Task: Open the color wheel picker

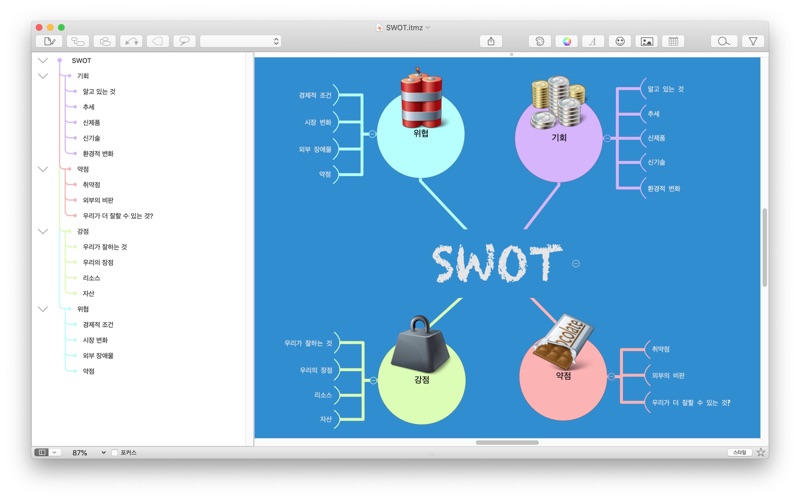Action: 566,41
